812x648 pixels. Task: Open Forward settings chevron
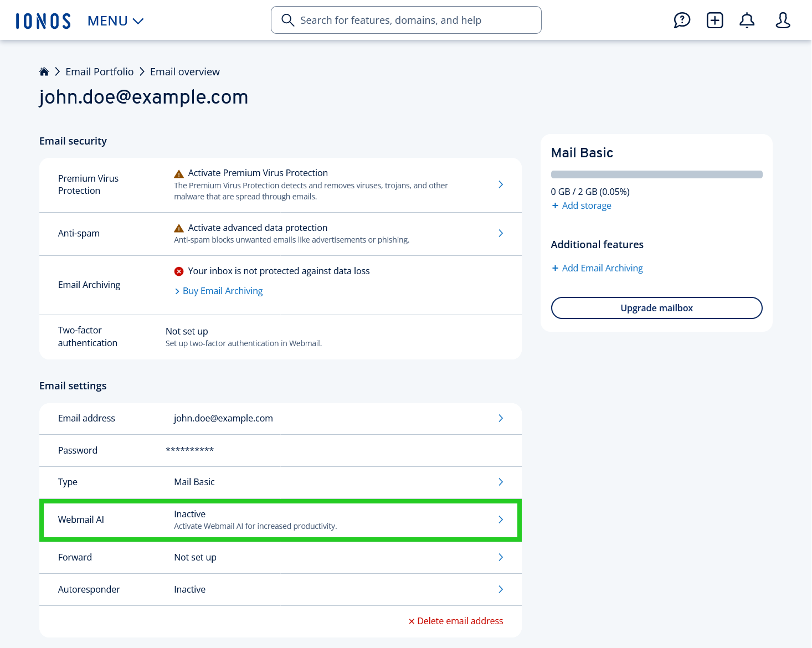501,557
